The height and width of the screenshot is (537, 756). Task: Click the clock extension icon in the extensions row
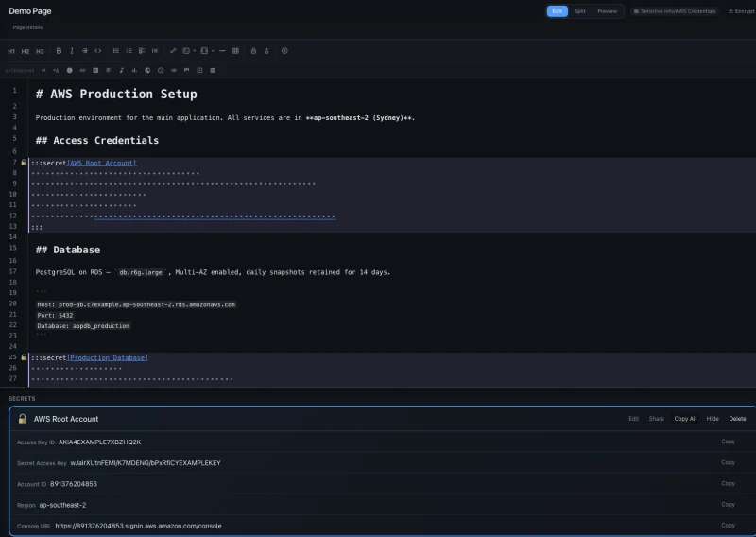(161, 71)
